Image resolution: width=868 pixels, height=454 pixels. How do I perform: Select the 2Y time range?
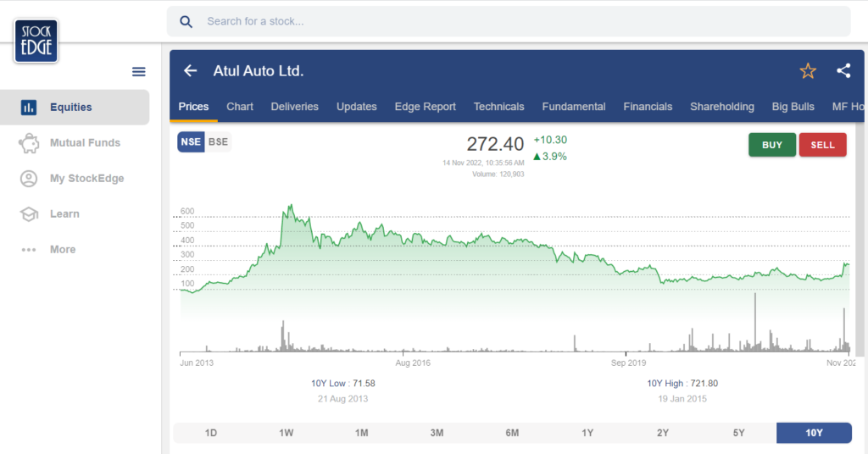[663, 433]
